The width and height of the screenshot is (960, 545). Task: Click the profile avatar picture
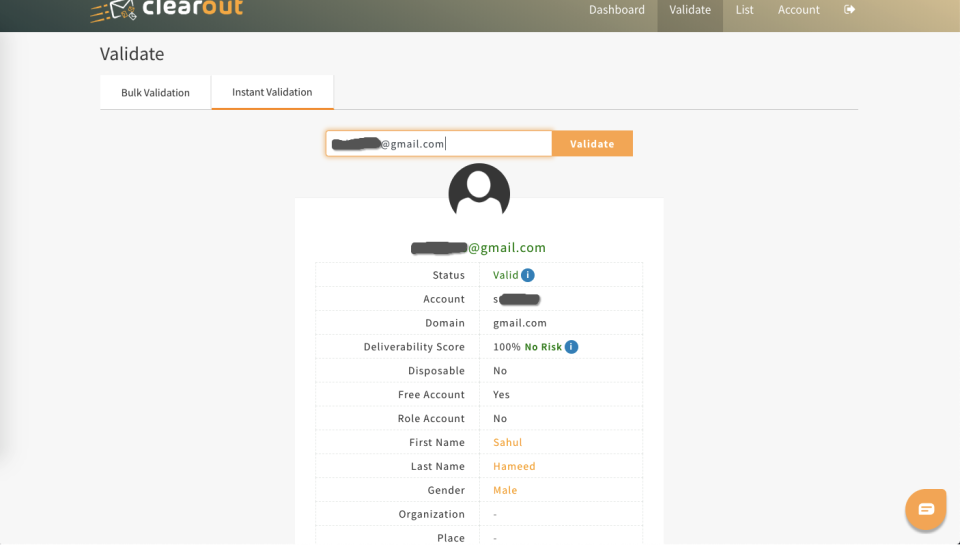479,191
